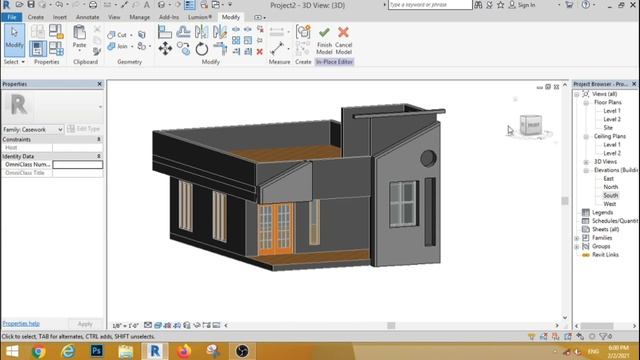Screen dimensions: 640x360
Task: Click the Text tool 'A' in Quick Access
Action: coord(147,5)
